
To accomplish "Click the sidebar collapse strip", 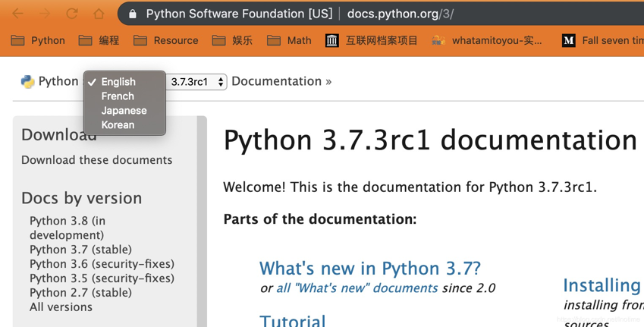I will coord(202,222).
